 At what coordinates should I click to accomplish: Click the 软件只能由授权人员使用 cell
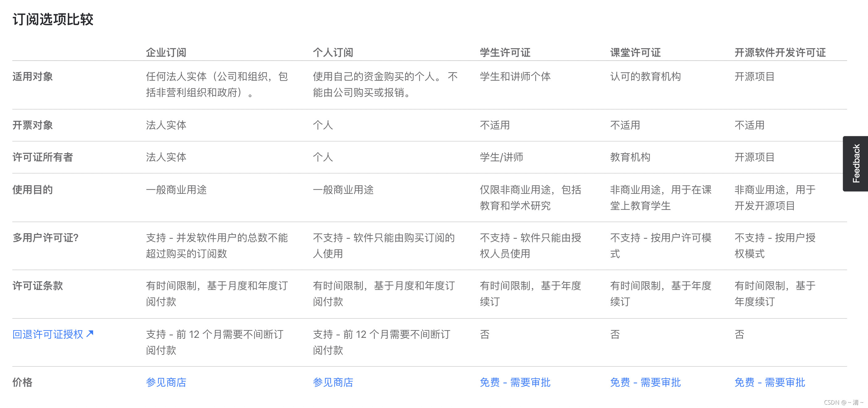(x=530, y=246)
